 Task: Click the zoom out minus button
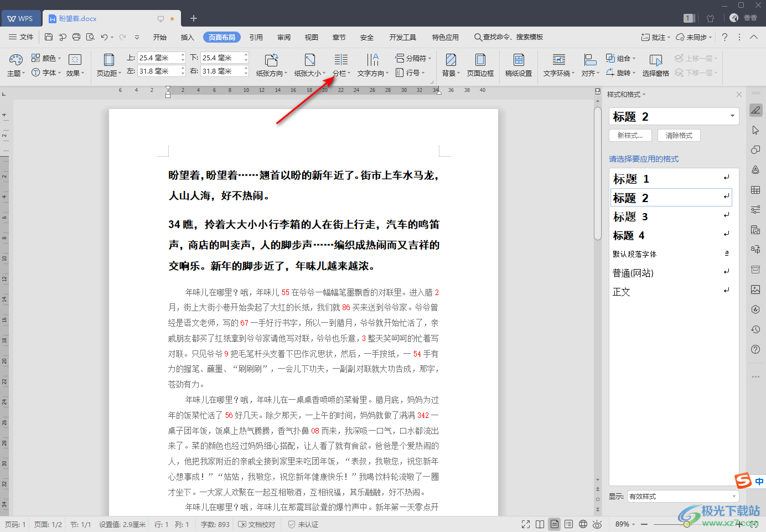645,524
